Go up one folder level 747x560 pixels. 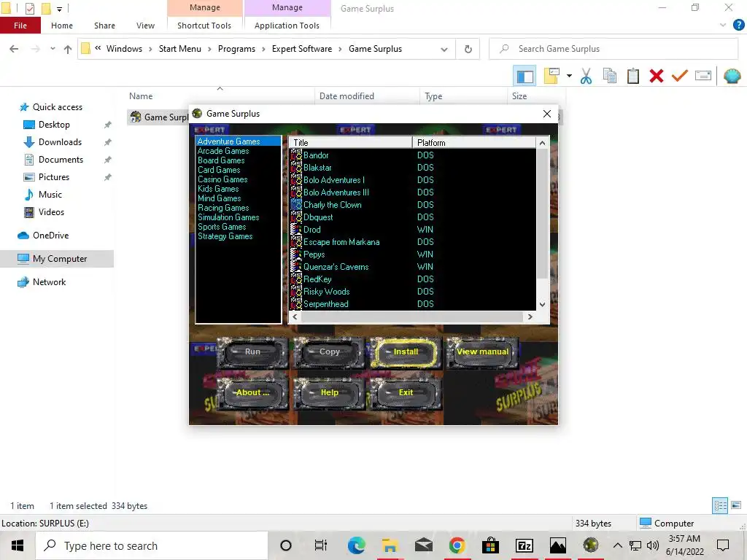tap(68, 49)
